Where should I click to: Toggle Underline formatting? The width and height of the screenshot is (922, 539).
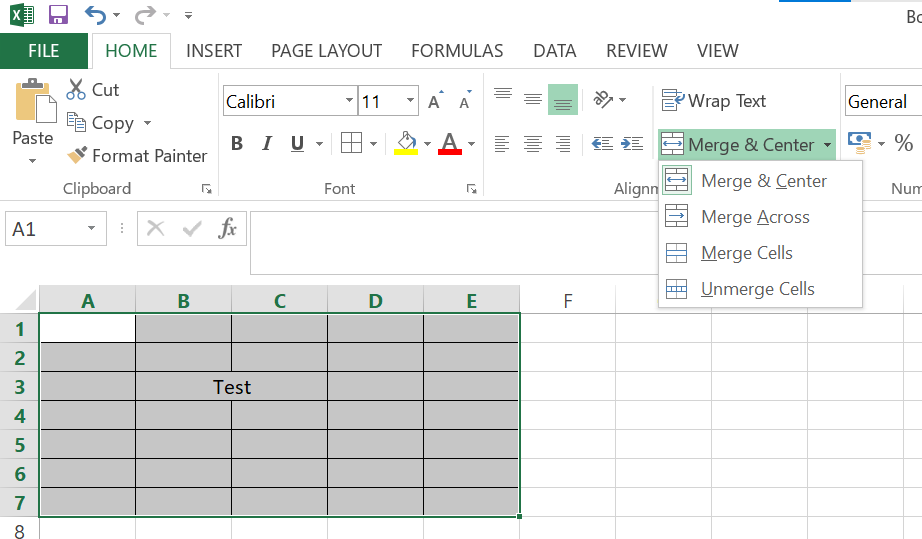coord(297,143)
